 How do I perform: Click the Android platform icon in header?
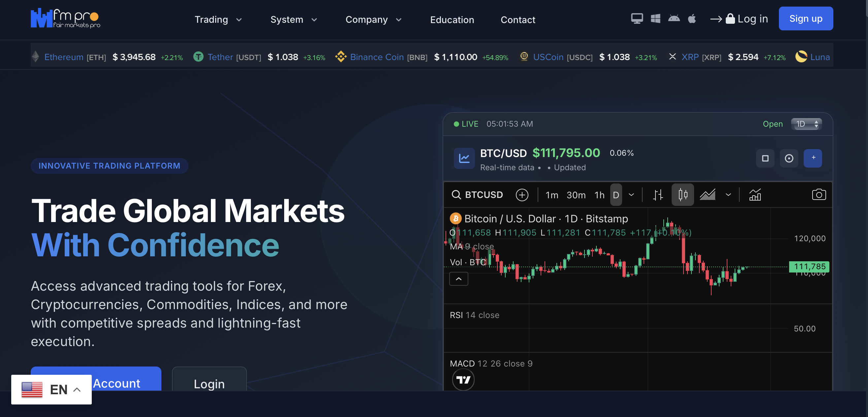tap(674, 18)
